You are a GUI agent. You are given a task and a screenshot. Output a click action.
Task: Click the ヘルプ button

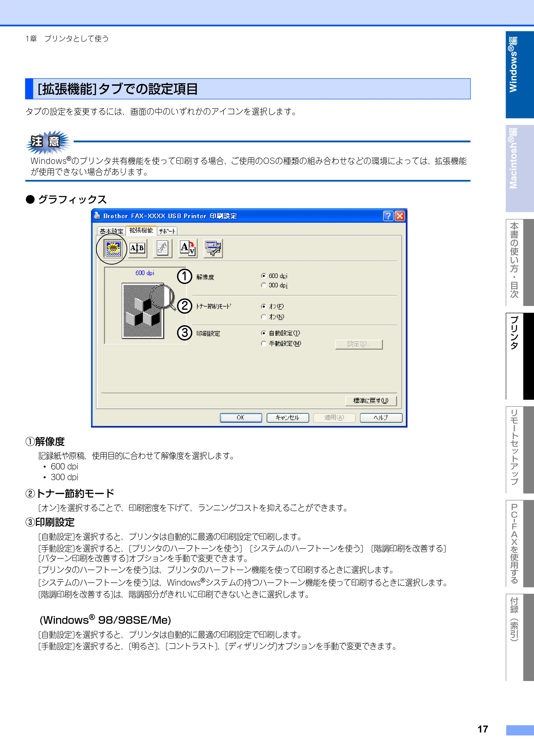[381, 417]
